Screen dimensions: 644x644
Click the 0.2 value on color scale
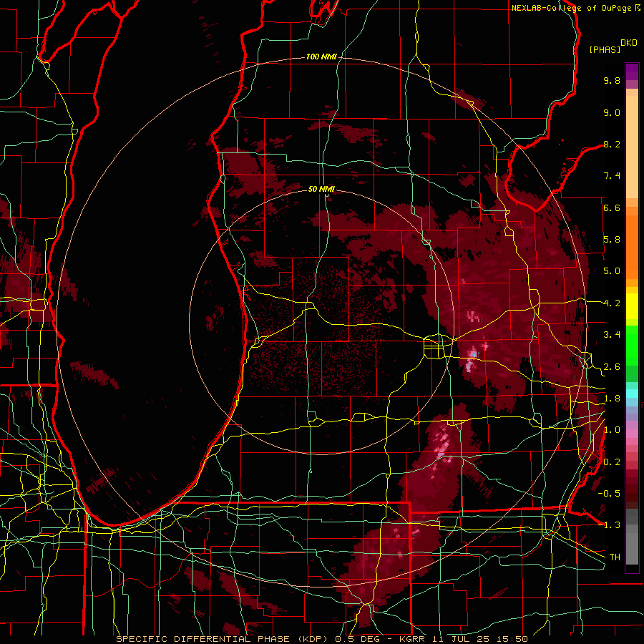click(x=612, y=462)
